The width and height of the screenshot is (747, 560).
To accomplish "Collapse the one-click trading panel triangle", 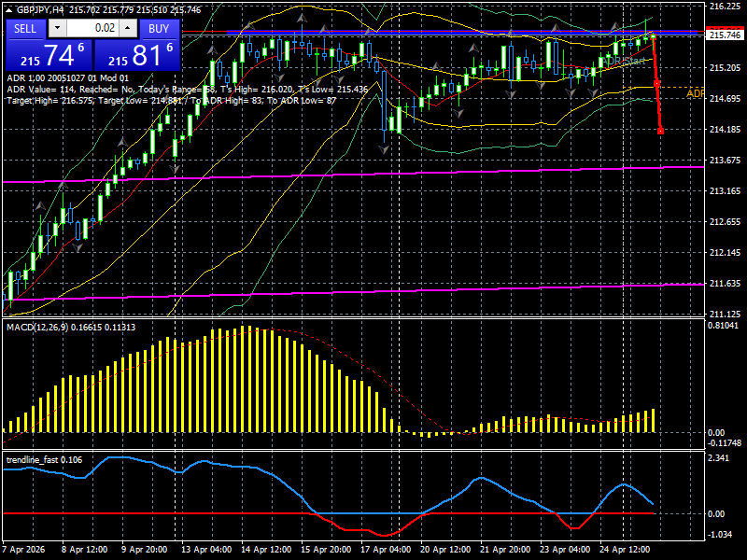I will pyautogui.click(x=8, y=10).
